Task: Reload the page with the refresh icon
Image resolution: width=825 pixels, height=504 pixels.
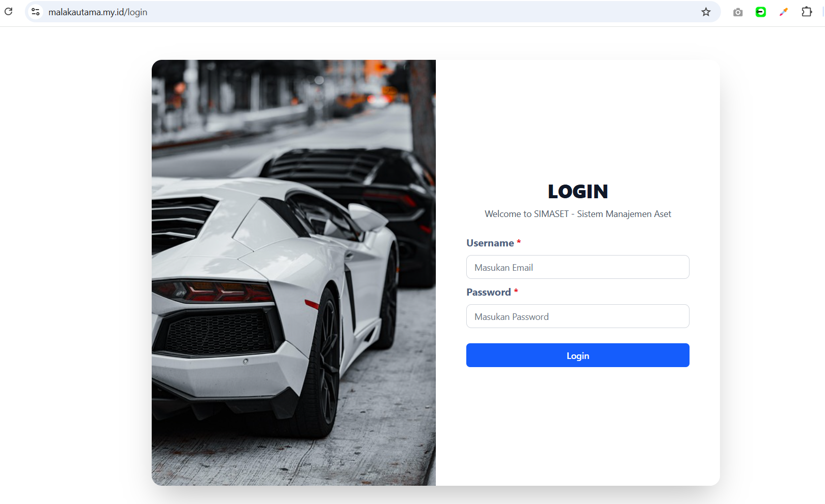Action: (x=9, y=11)
